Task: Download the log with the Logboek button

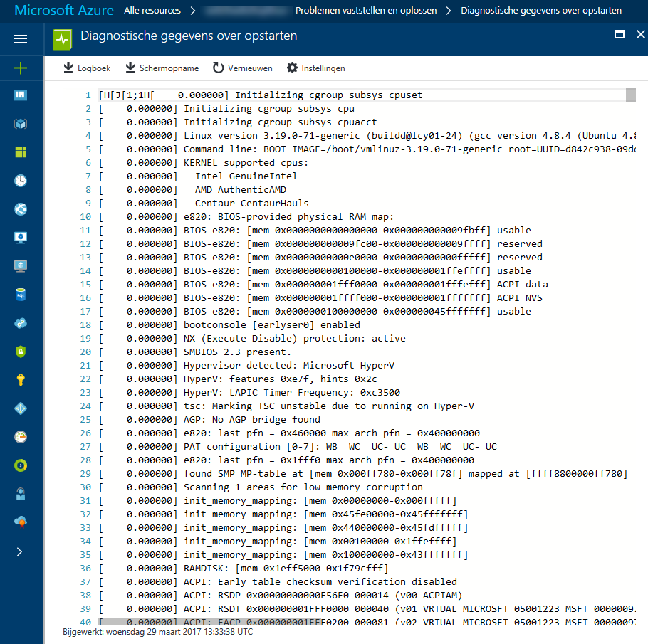Action: 87,68
